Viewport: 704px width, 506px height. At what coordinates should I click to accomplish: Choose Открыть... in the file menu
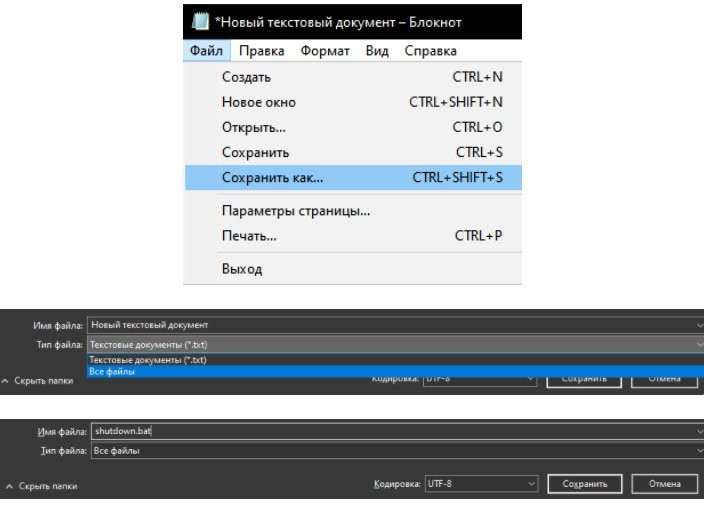click(253, 127)
